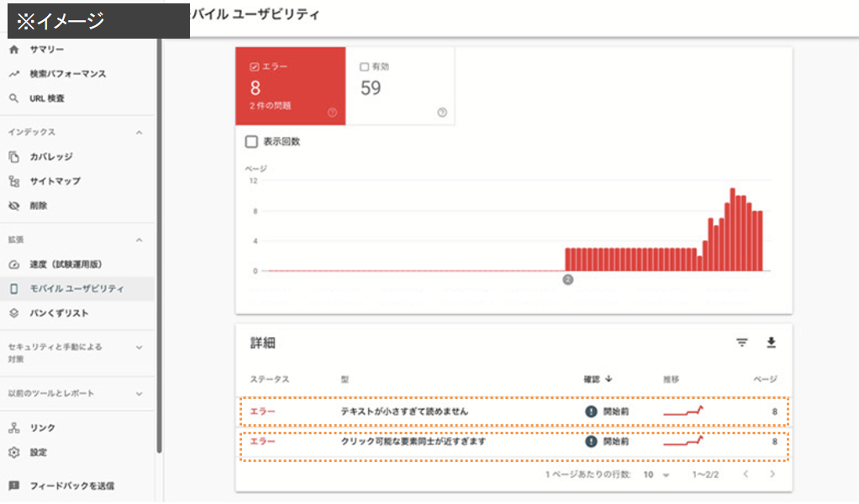Collapse the 拡張 section
This screenshot has width=859, height=504.
pos(140,239)
